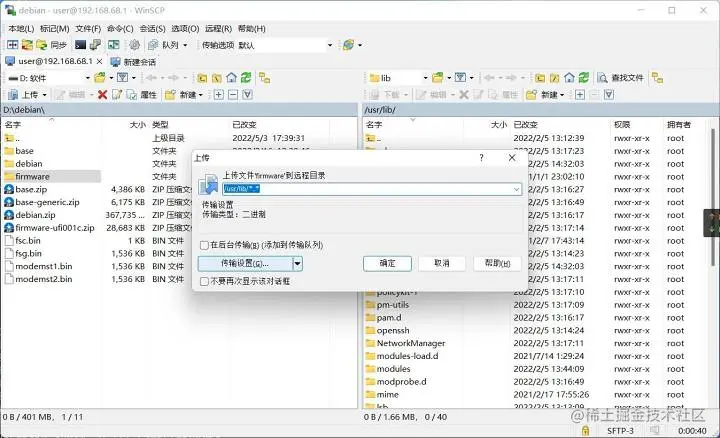The height and width of the screenshot is (438, 720).
Task: Click local directory tree toggle icon
Action: (x=264, y=78)
